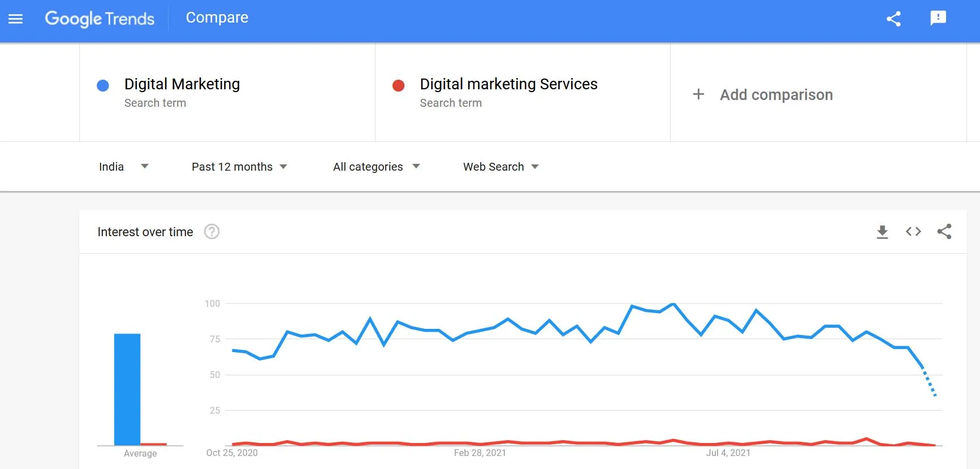980x469 pixels.
Task: Open the send feedback icon
Action: 938,18
